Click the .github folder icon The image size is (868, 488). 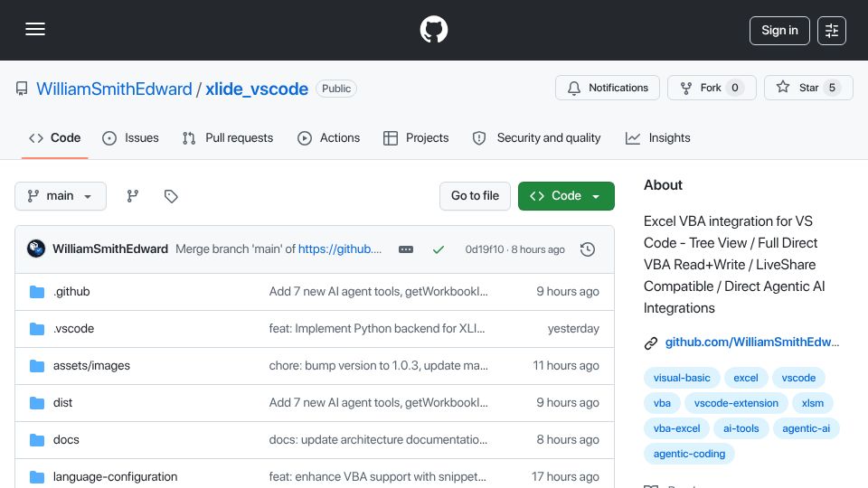pyautogui.click(x=36, y=292)
